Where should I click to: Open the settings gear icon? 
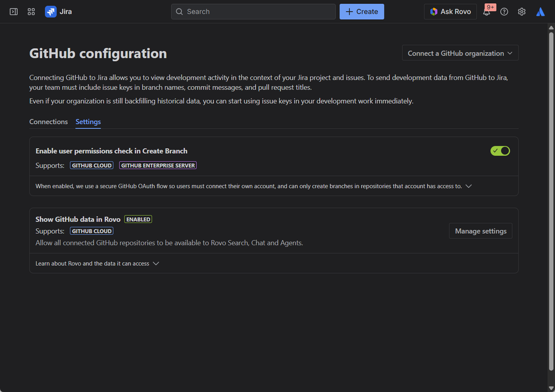pos(521,12)
